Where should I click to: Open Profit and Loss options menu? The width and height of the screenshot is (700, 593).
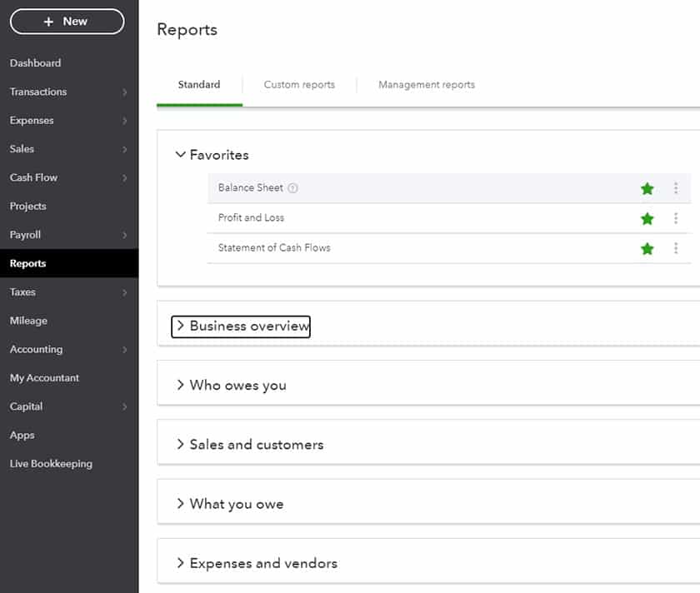(x=677, y=218)
